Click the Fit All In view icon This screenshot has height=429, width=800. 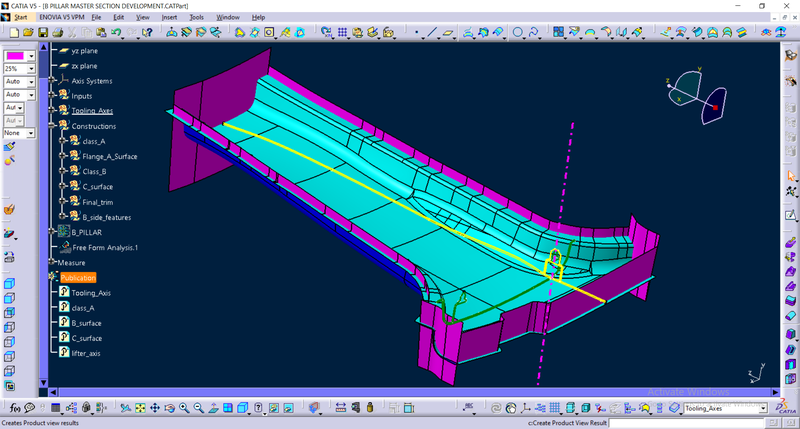140,408
